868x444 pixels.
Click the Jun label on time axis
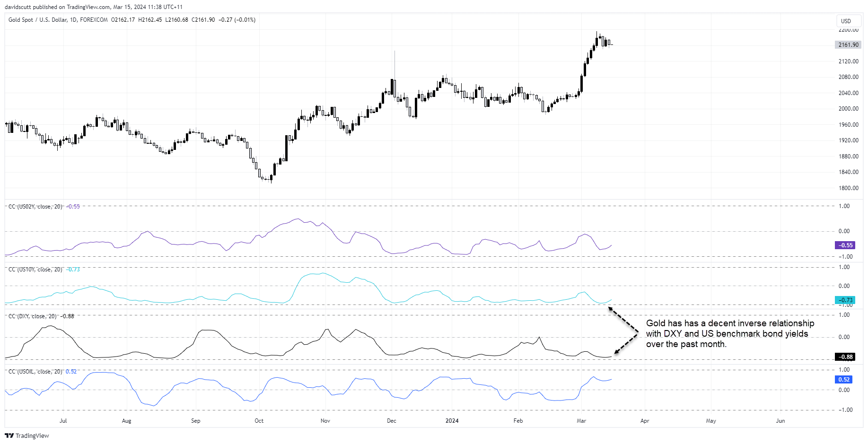point(780,421)
